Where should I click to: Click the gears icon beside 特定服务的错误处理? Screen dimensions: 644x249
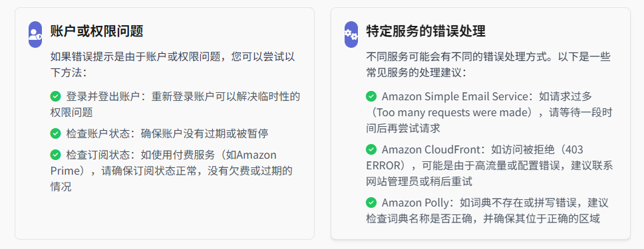coord(351,35)
